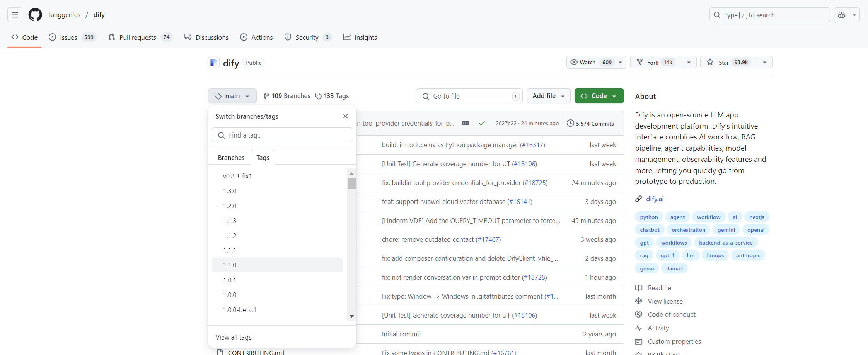Open the Issues tab
This screenshot has height=355, width=868.
72,37
